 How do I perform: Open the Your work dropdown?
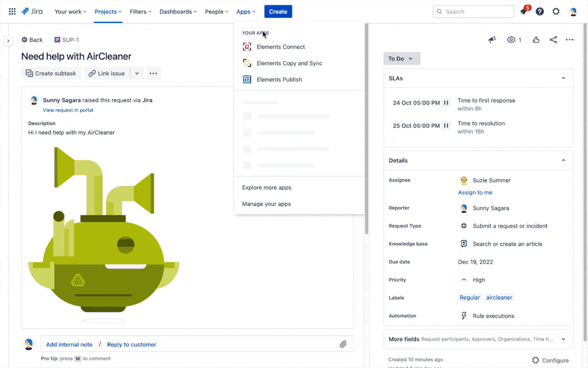71,12
